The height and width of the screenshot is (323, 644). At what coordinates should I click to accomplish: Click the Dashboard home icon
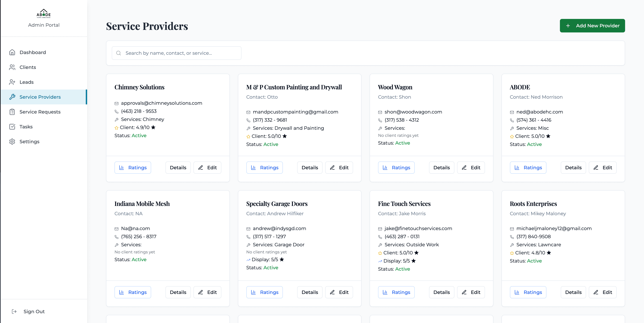[x=12, y=52]
